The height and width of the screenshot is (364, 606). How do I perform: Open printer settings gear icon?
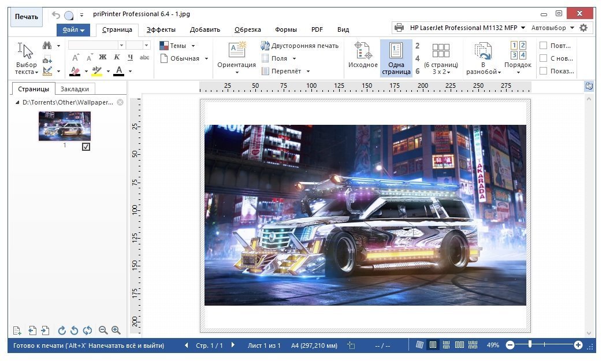(x=583, y=28)
